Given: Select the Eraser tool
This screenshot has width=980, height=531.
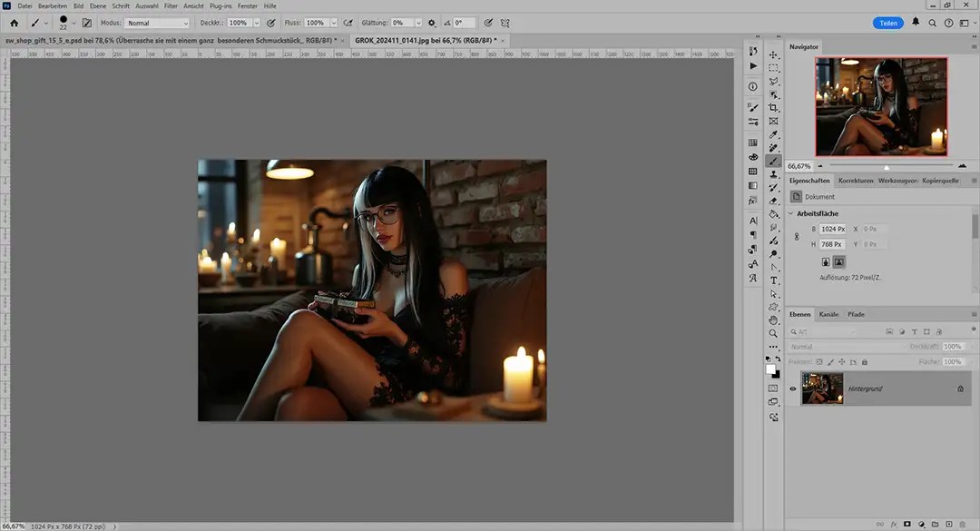Looking at the screenshot, I should [774, 201].
